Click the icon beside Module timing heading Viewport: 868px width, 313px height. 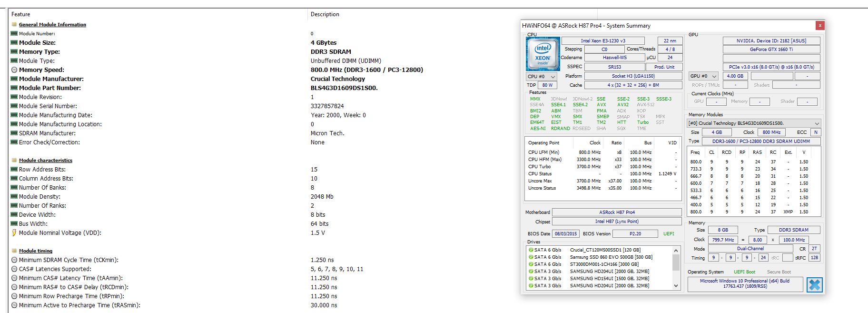pos(14,251)
